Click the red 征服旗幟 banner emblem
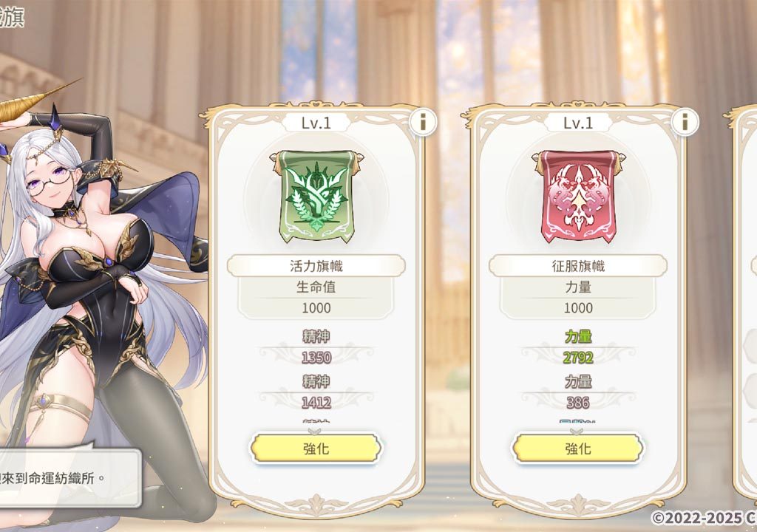The width and height of the screenshot is (757, 532). pyautogui.click(x=578, y=196)
